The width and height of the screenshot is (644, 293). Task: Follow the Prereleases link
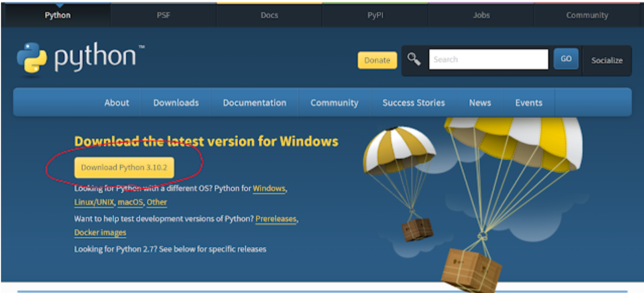(x=276, y=219)
